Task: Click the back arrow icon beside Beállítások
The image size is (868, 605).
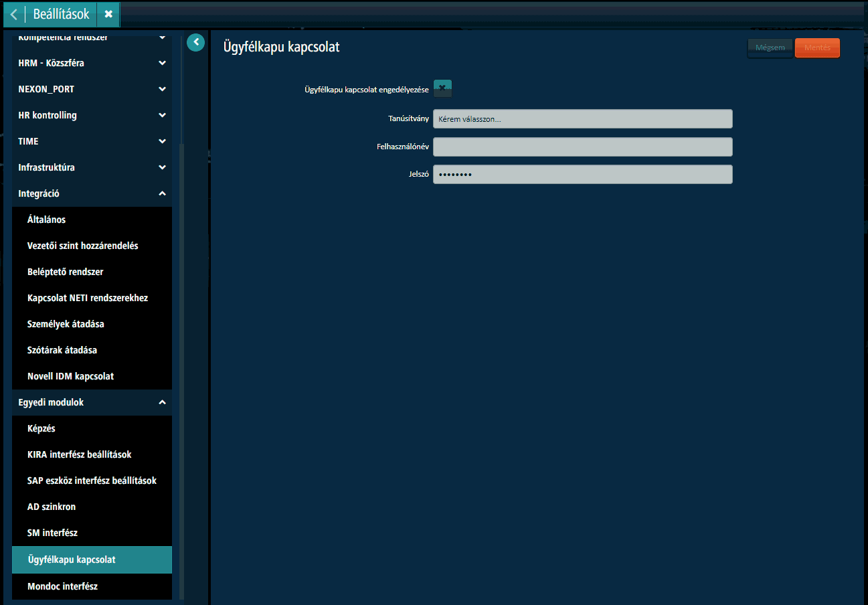Action: click(13, 15)
